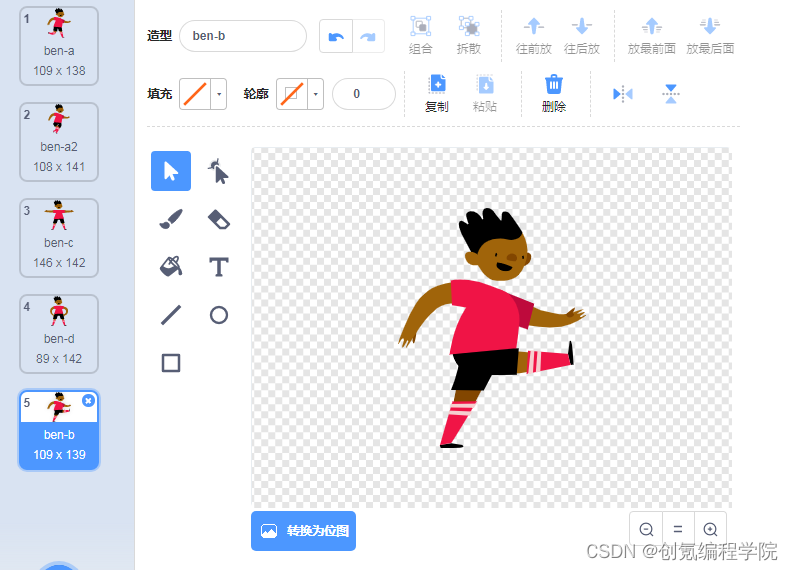Click 往后放 send backward icon
The image size is (793, 570).
click(582, 26)
